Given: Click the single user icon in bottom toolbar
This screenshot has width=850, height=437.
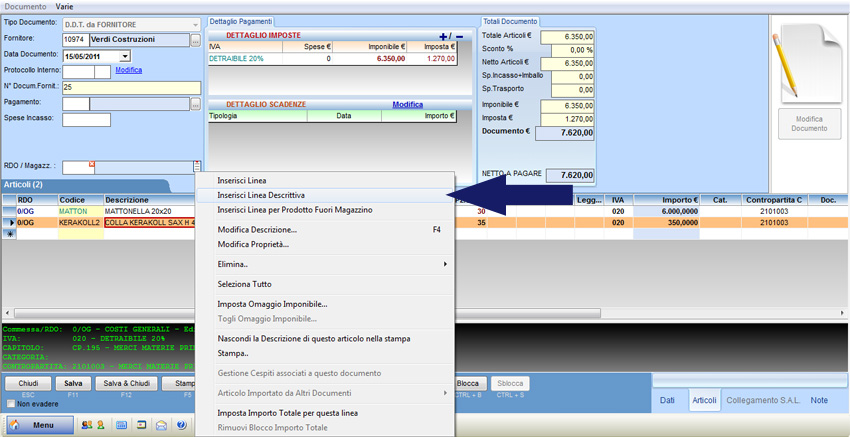Looking at the screenshot, I should point(100,425).
